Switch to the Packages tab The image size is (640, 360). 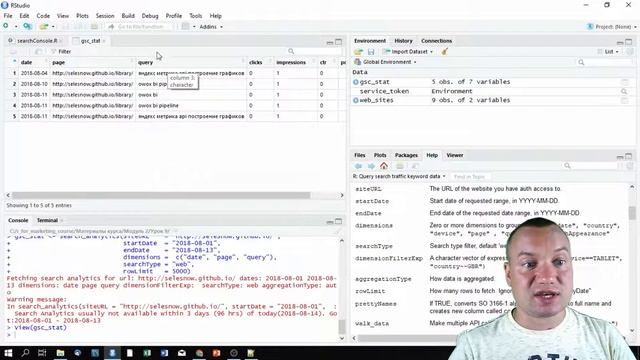[x=406, y=155]
